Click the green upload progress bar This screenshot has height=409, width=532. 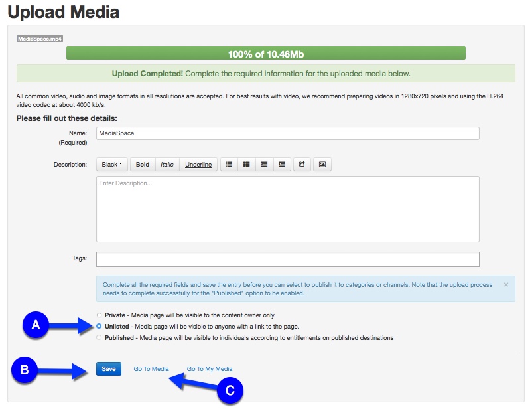[x=265, y=54]
